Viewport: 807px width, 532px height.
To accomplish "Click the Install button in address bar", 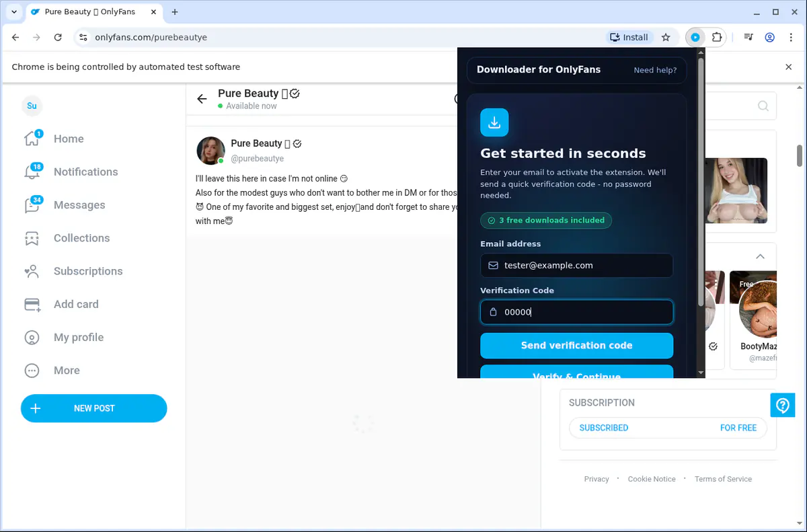I will point(629,38).
